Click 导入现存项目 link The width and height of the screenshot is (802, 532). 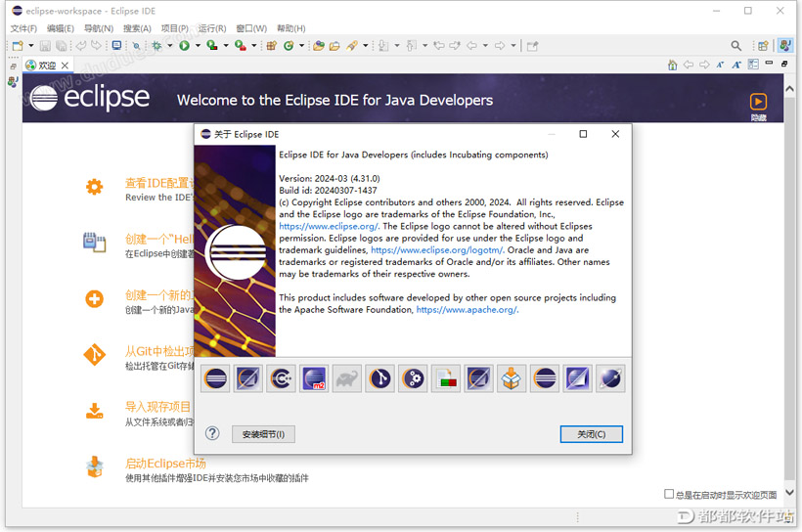(157, 407)
